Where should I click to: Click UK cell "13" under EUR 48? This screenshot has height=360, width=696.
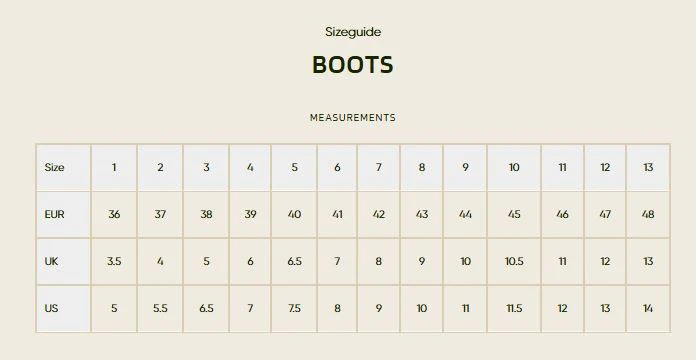coord(648,261)
